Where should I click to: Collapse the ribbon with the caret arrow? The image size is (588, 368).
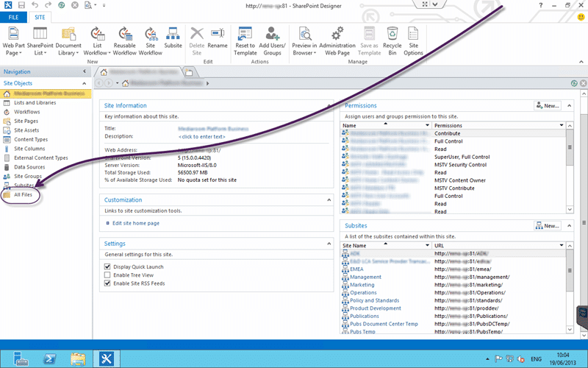581,62
